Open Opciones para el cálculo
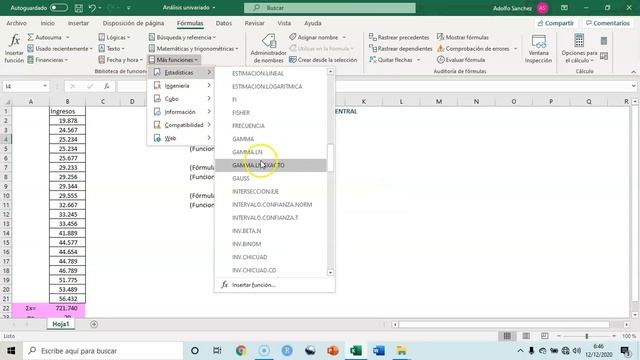Image resolution: width=640 pixels, height=360 pixels. click(579, 49)
